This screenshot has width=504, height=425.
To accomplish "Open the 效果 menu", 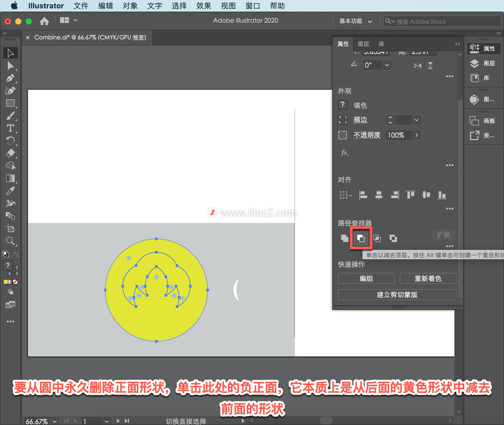I will (x=203, y=6).
